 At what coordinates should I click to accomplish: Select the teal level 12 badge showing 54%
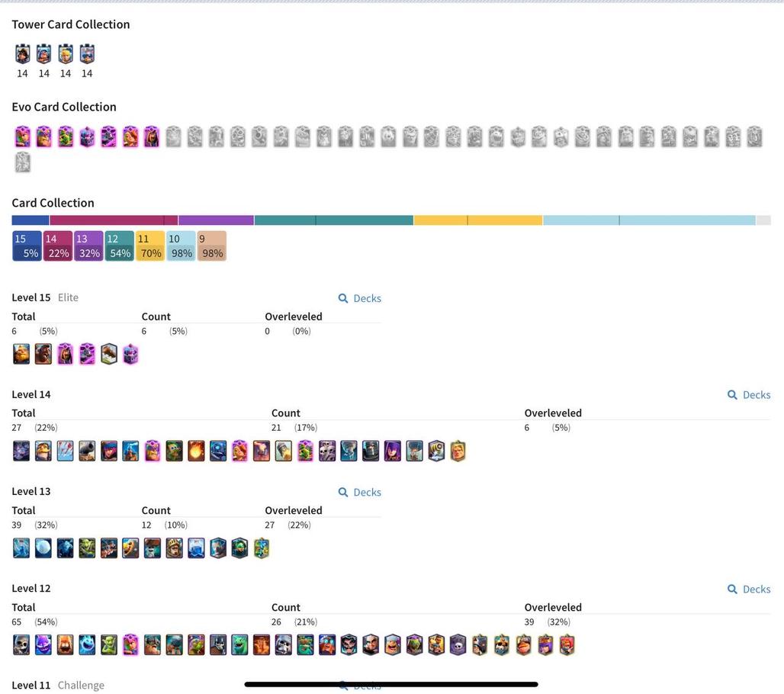tap(119, 246)
